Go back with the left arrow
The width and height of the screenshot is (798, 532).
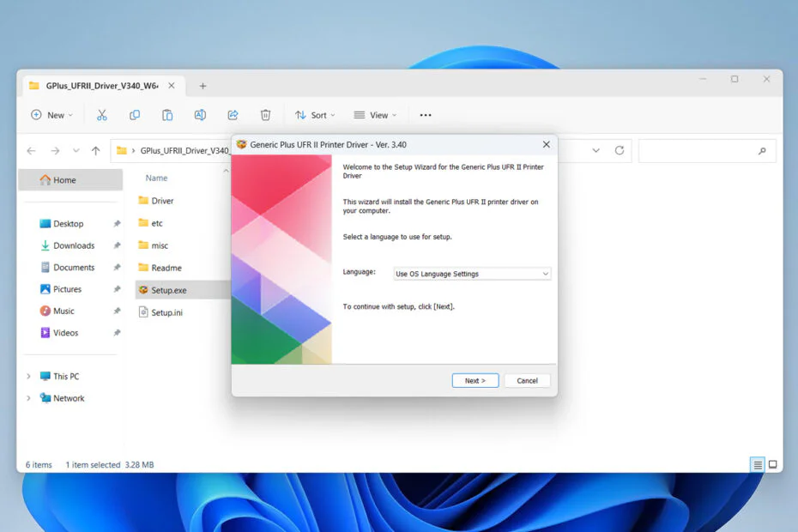(32, 151)
